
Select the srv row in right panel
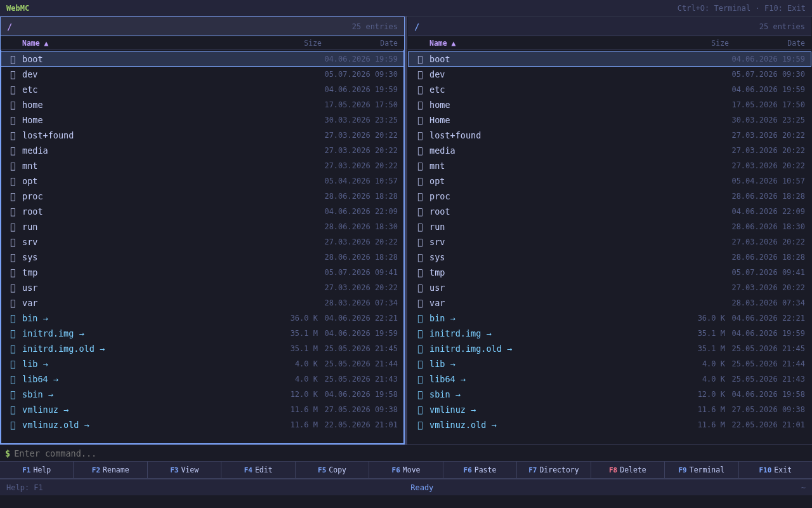pos(610,242)
